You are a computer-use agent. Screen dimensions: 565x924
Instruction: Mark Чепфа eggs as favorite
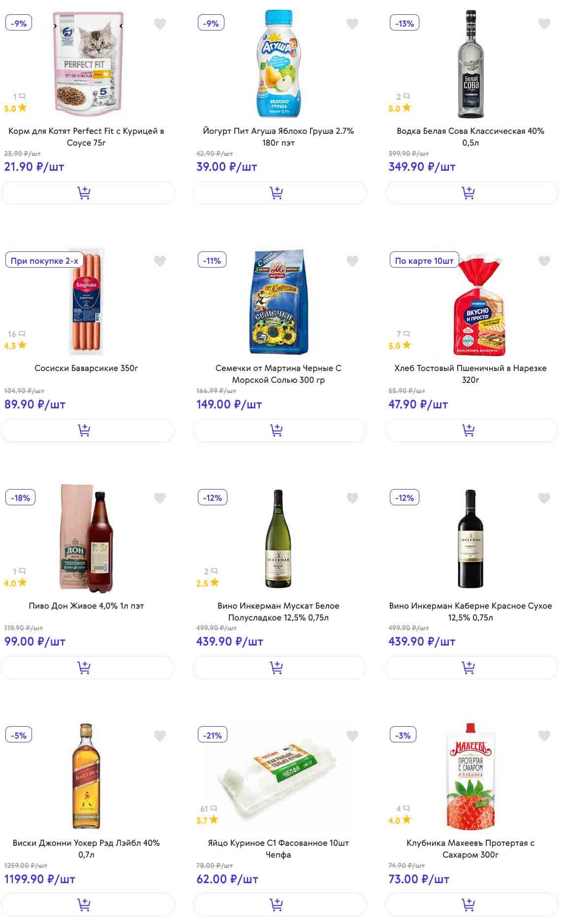(x=352, y=736)
